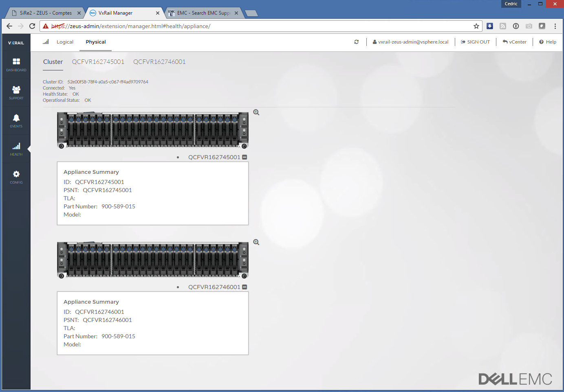Screen dimensions: 564x392
Task: Click the refresh icon in header
Action: (356, 42)
